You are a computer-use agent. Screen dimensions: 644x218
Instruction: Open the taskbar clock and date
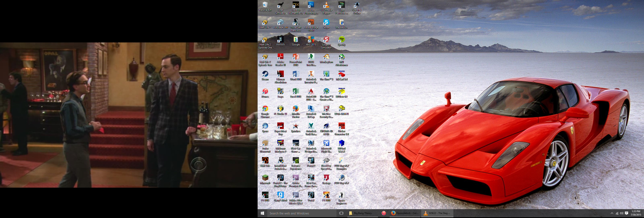click(x=636, y=213)
